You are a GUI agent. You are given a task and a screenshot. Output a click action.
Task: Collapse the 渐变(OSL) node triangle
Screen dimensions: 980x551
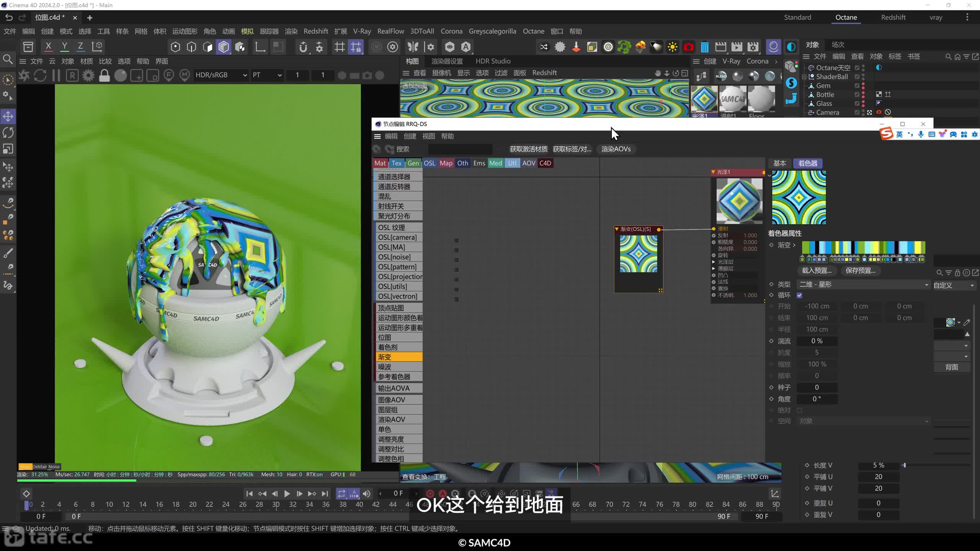(617, 229)
